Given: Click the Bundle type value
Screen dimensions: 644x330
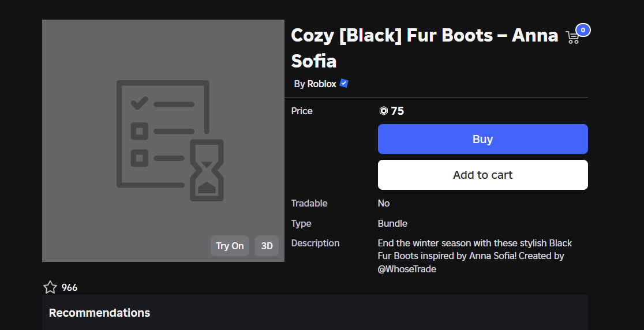Looking at the screenshot, I should (392, 223).
